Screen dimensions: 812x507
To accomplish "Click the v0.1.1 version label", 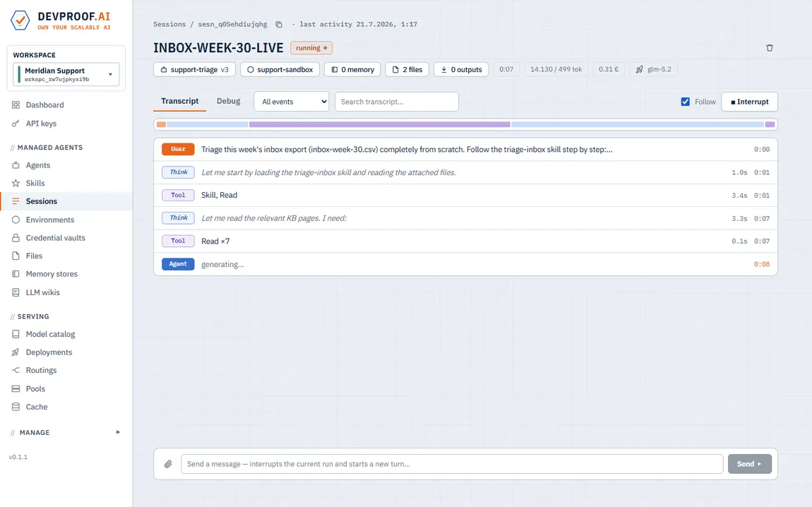I will click(18, 458).
